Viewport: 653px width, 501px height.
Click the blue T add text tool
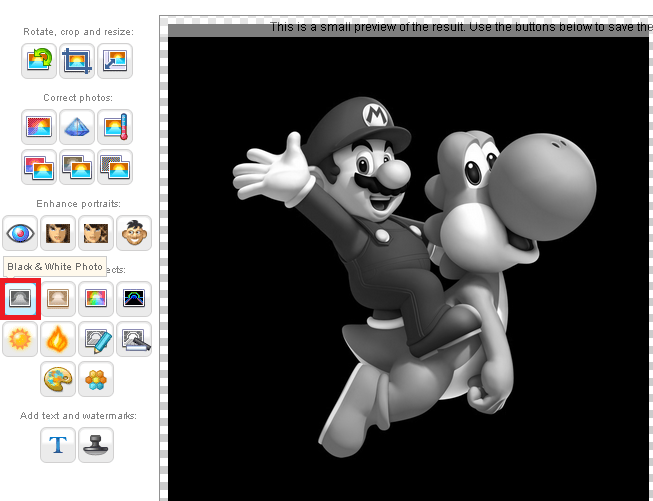pyautogui.click(x=58, y=445)
